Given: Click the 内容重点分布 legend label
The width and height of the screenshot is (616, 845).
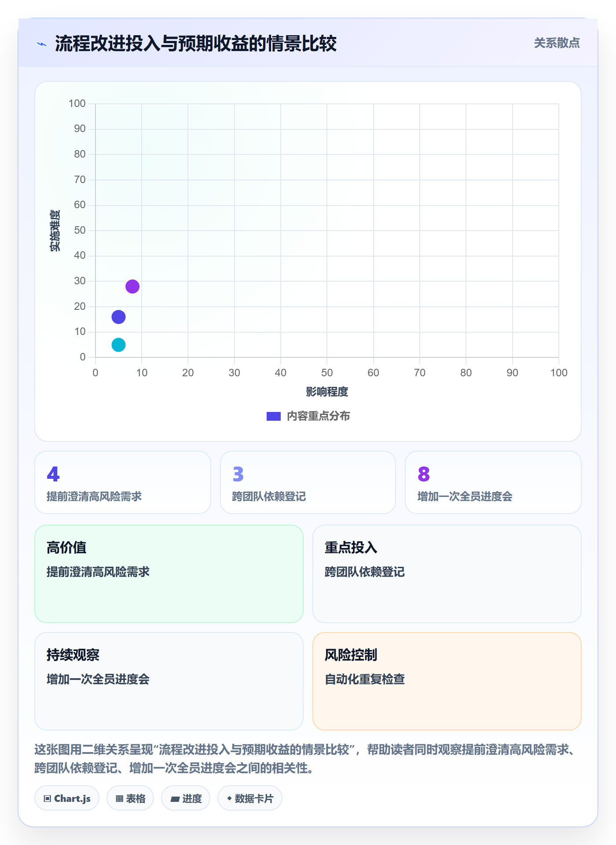Looking at the screenshot, I should click(x=318, y=416).
